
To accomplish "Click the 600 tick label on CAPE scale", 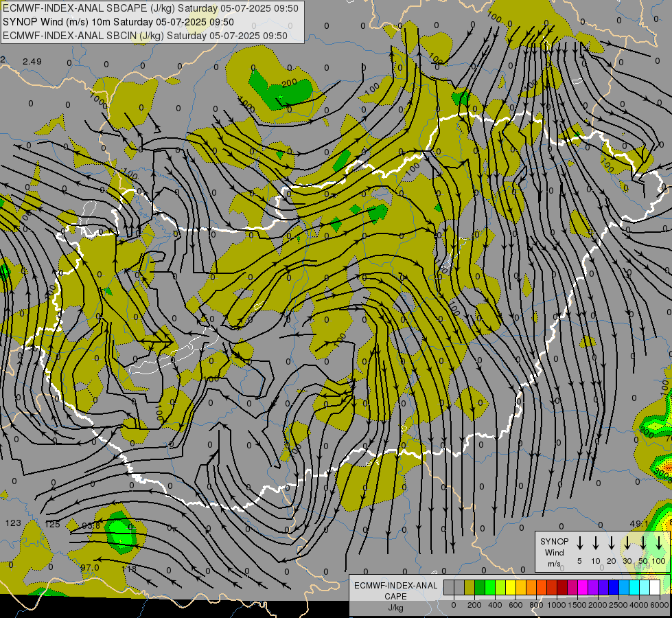I will (515, 605).
